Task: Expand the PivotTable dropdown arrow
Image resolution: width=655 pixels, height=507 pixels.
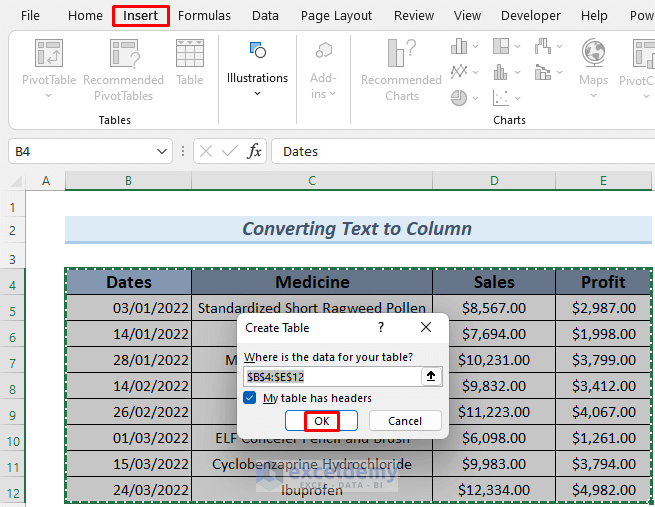Action: pos(48,96)
